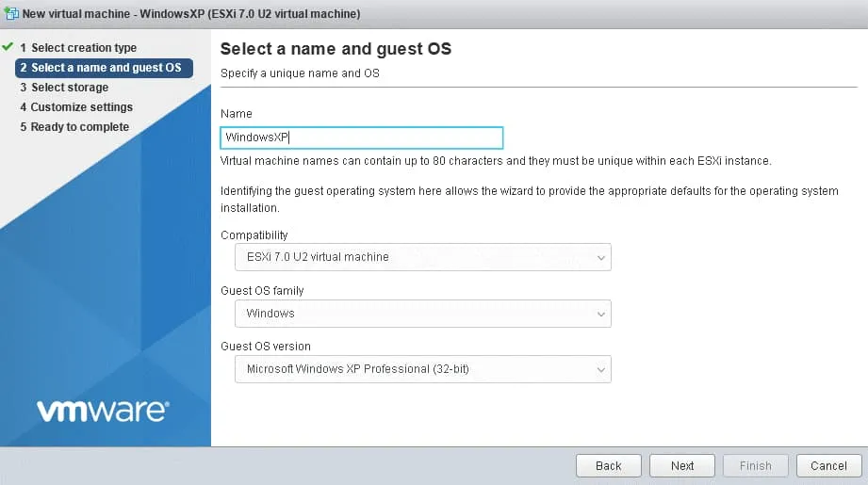Proceed with the Next button
The width and height of the screenshot is (868, 485).
682,465
